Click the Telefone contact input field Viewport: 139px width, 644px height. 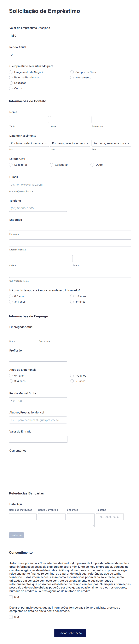tap(38, 208)
